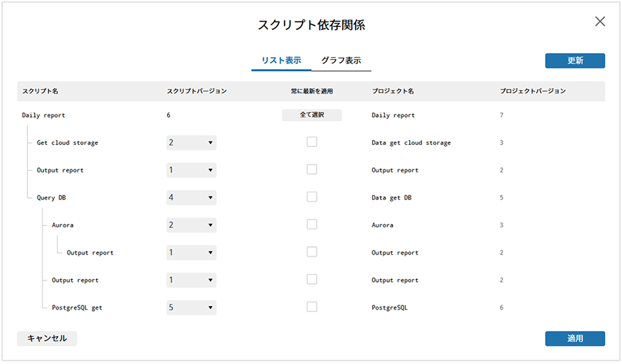Click the 更新 button
This screenshot has width=622, height=364.
click(575, 61)
